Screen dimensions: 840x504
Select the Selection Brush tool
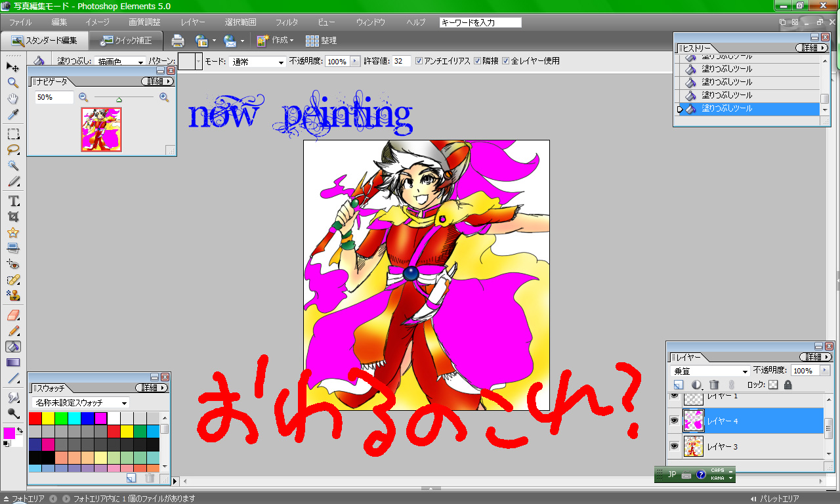[12, 181]
